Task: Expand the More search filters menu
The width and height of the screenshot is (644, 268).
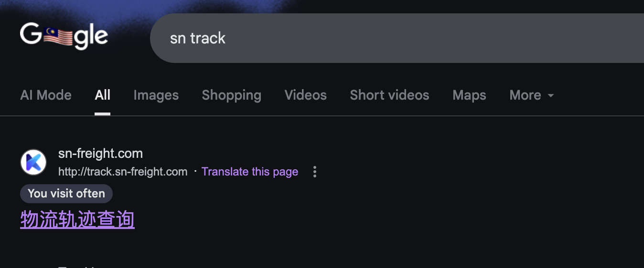Action: tap(532, 95)
